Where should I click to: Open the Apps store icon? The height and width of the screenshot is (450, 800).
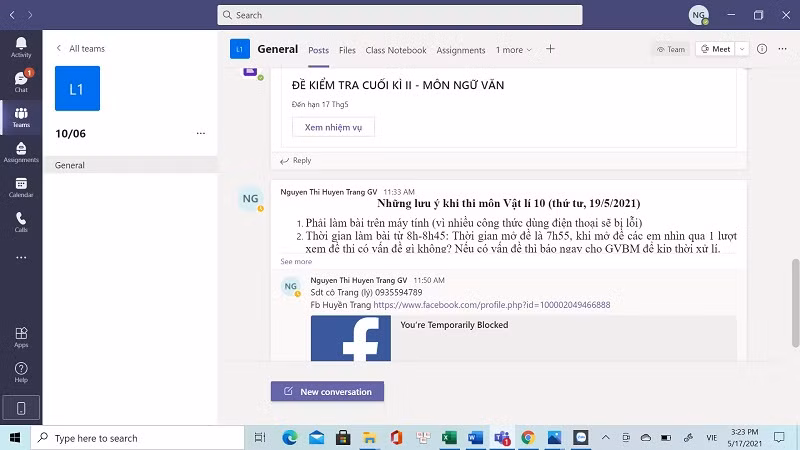[x=21, y=337]
